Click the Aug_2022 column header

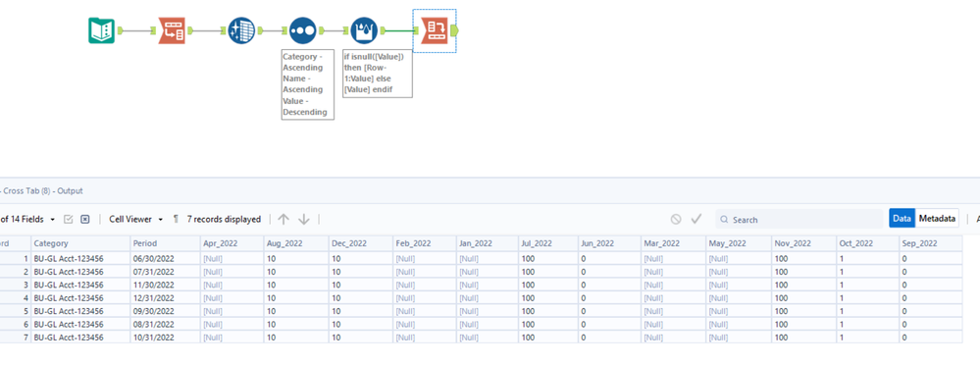[295, 243]
